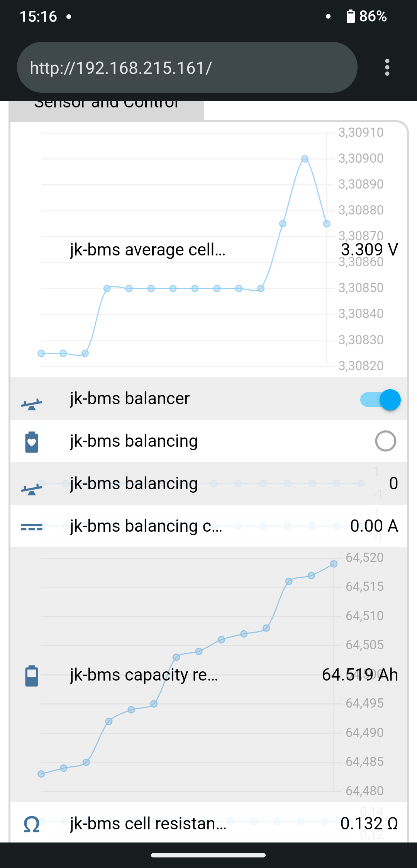
Task: Tap the URL address bar
Action: tap(187, 68)
